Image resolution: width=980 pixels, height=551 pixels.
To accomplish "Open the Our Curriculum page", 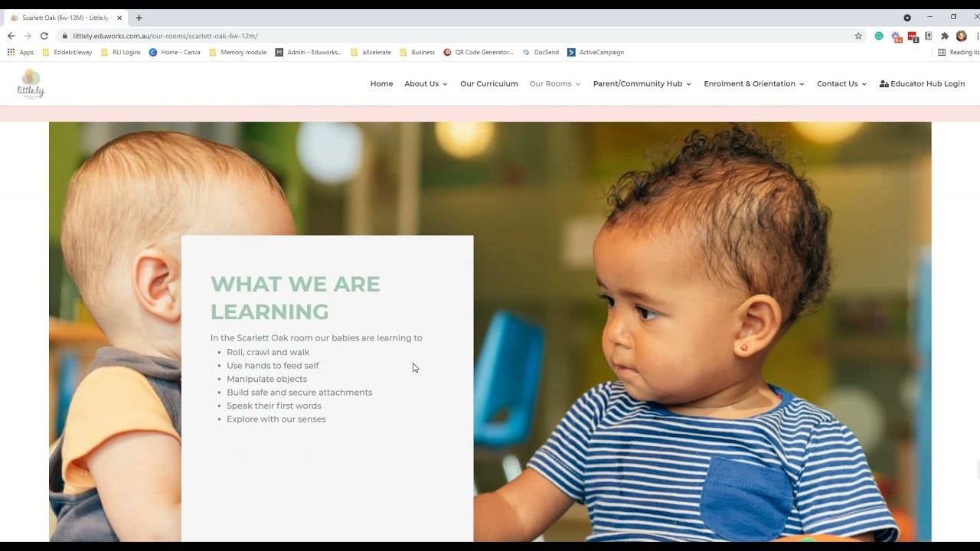I will click(489, 83).
